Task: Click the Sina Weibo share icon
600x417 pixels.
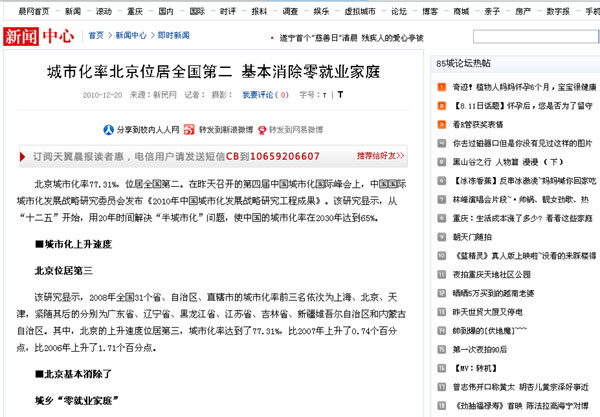Action: click(x=186, y=130)
